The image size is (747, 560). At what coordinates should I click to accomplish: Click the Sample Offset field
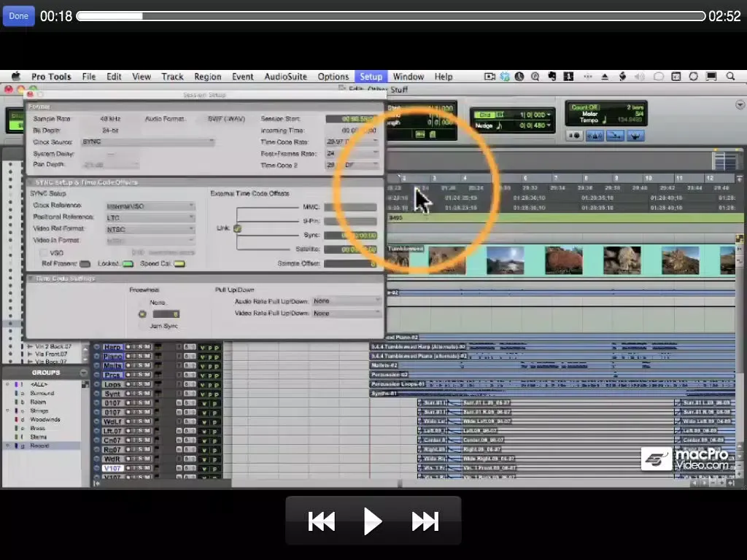[350, 263]
